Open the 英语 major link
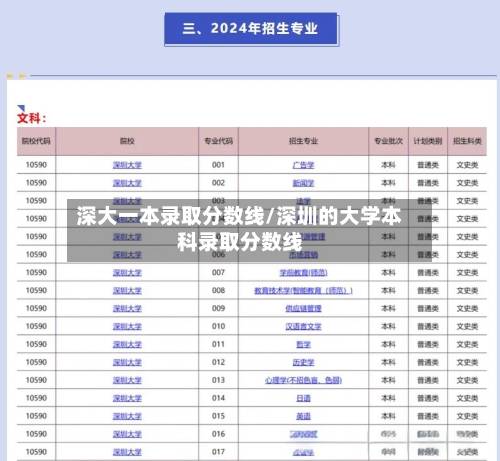This screenshot has height=461, width=500. coord(303,416)
